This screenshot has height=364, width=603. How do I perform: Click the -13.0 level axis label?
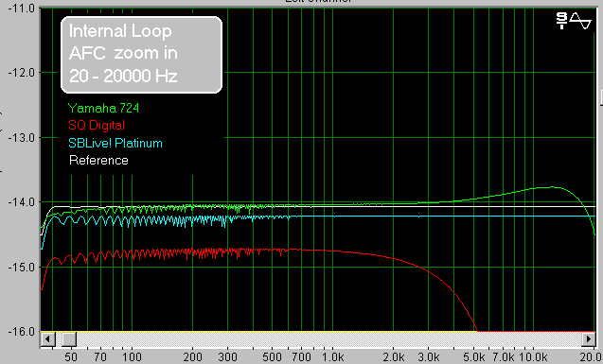tap(21, 137)
